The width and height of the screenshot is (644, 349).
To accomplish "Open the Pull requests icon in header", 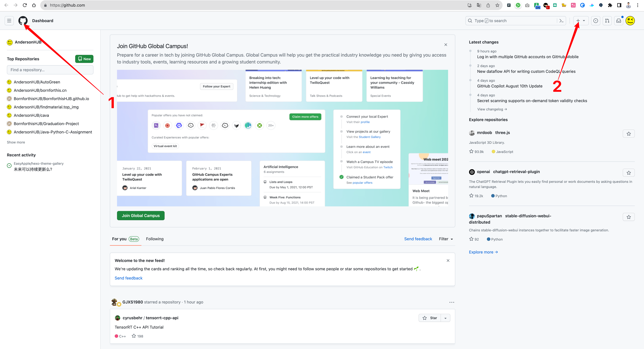I will (x=607, y=21).
